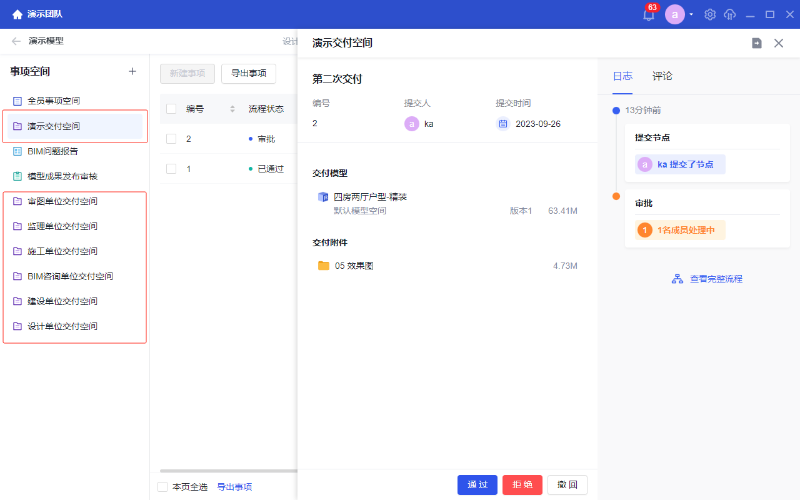The image size is (800, 500).
Task: Toggle sort arrows on 编号 column
Action: [x=232, y=109]
